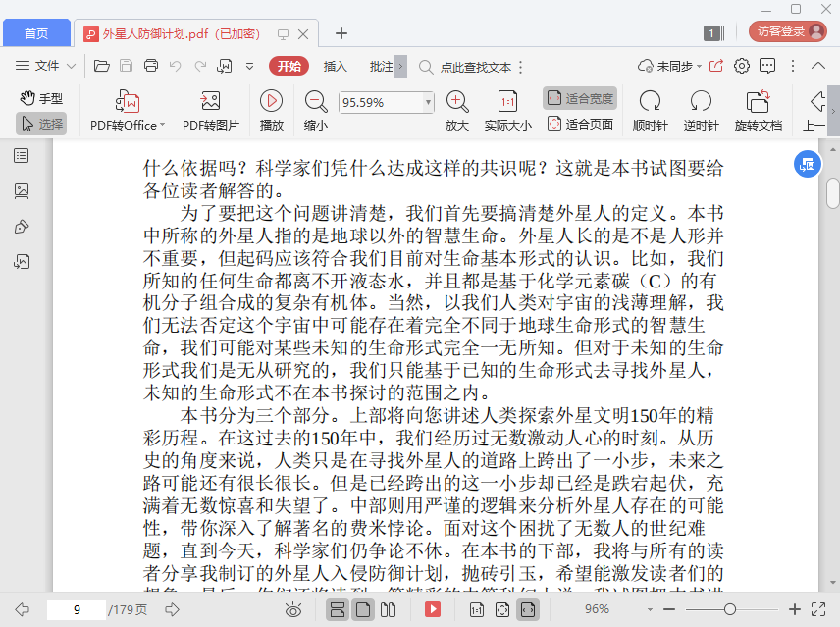Click the redo arrow

point(200,66)
